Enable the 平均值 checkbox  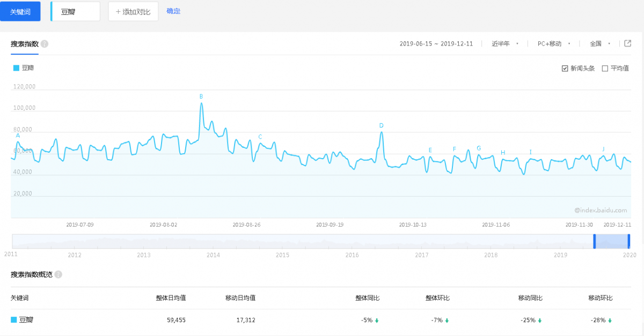(x=605, y=69)
